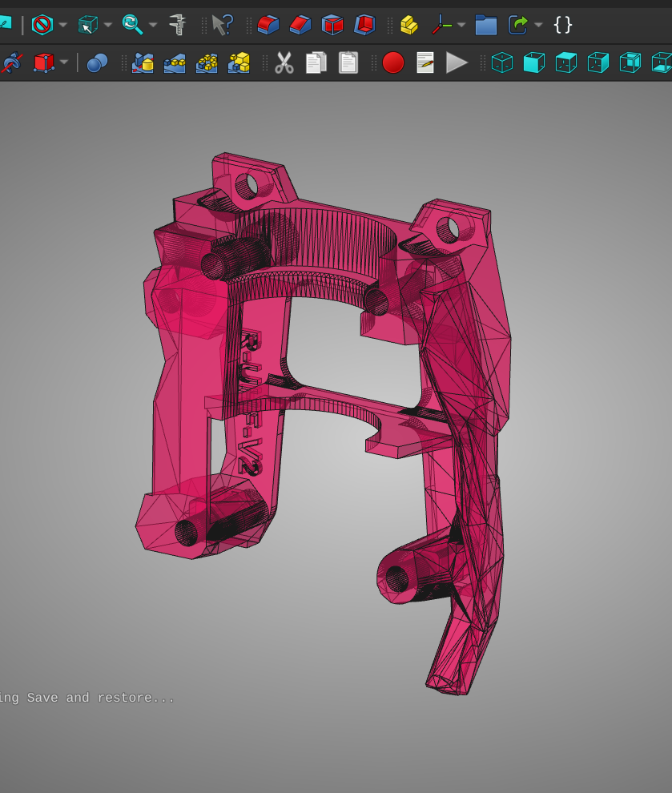The height and width of the screenshot is (793, 672).
Task: Switch to right view cube icon
Action: 598,62
